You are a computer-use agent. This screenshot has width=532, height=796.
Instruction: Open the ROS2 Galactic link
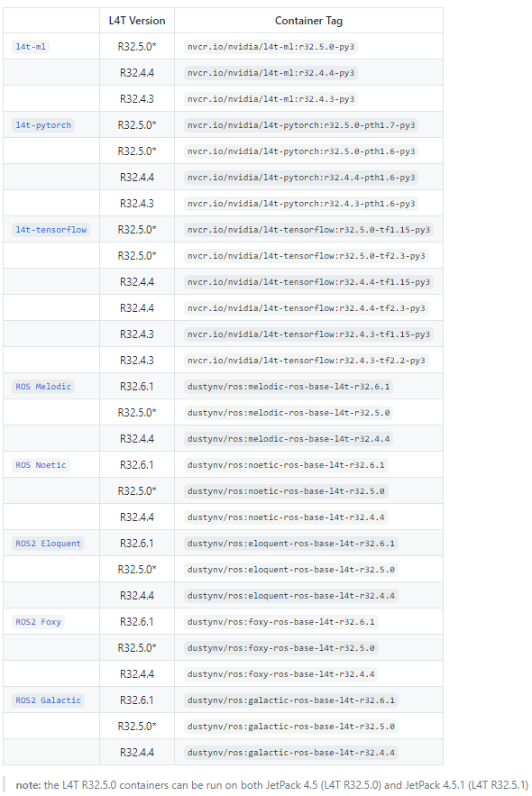pos(48,700)
